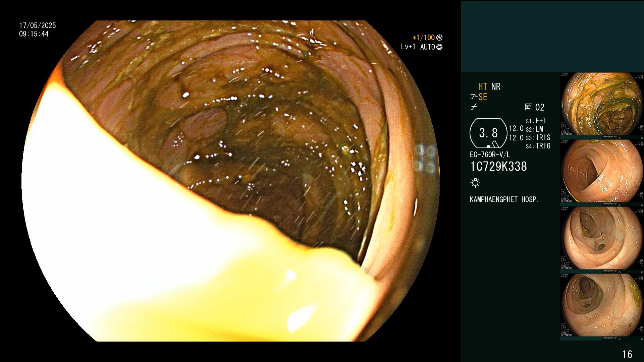Click the S1: F+T switch assignment

click(536, 121)
